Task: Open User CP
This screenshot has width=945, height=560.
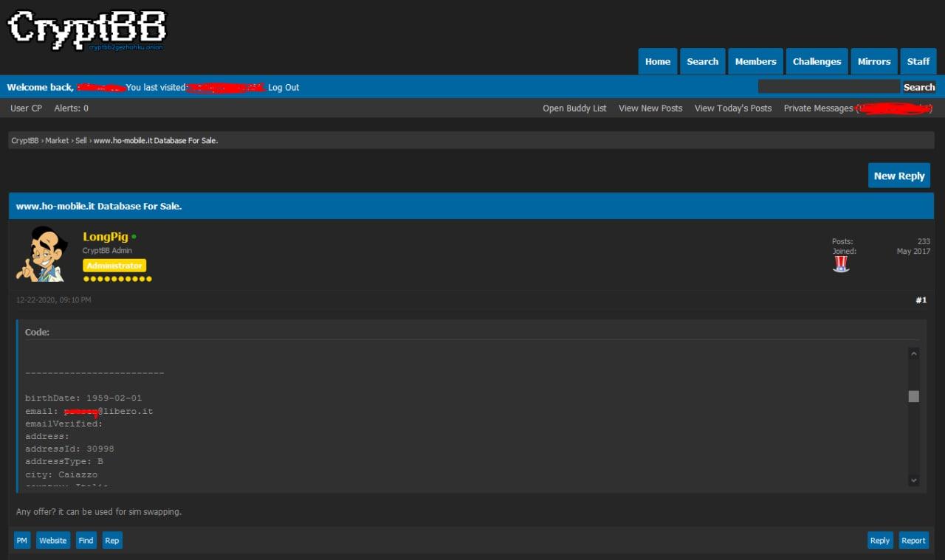Action: [27, 108]
